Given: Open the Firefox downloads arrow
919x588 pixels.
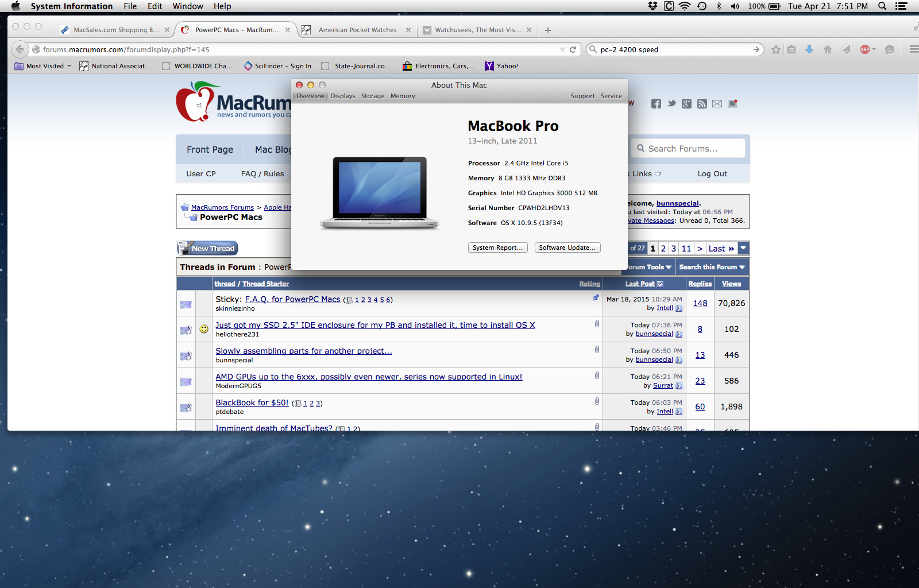Looking at the screenshot, I should pos(809,49).
